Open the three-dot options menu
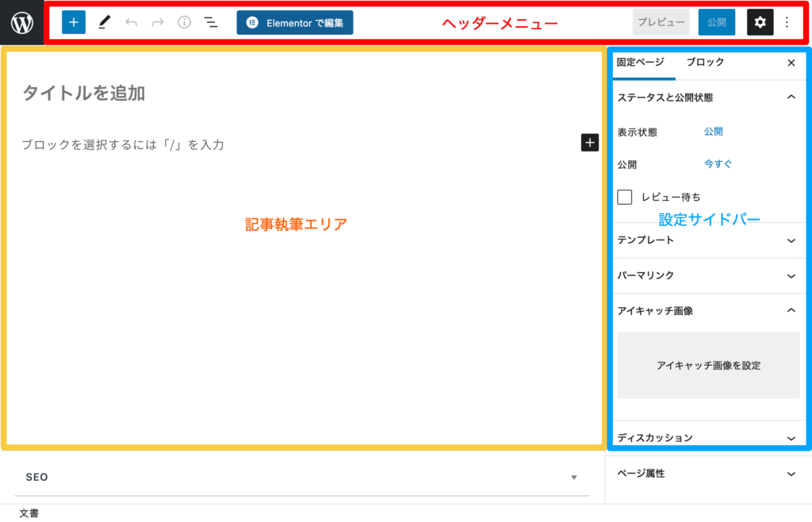This screenshot has width=812, height=522. [787, 22]
